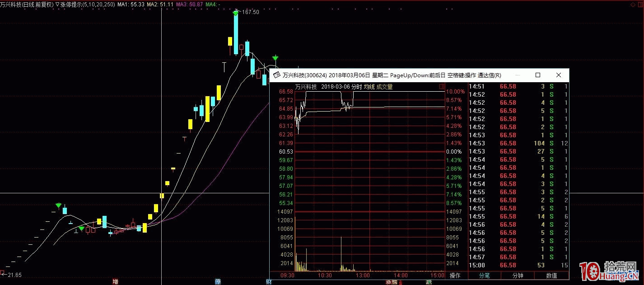
Task: Click the small red square at bottom-left corner
Action: tap(2, 273)
